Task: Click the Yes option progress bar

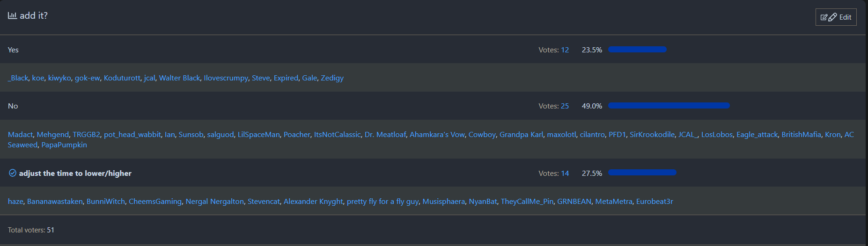Action: point(637,50)
